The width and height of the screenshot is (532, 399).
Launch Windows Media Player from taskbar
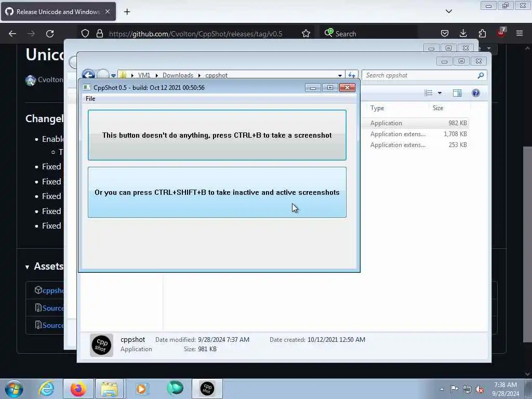pos(141,389)
